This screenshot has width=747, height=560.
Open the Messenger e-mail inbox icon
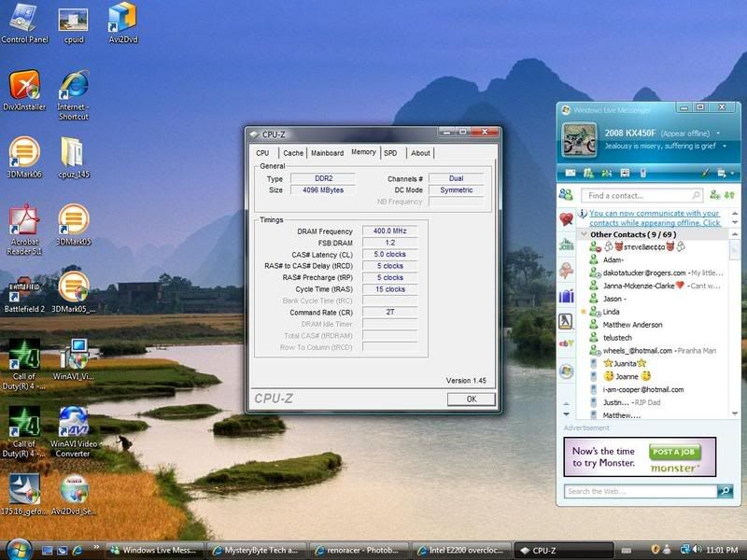pyautogui.click(x=571, y=174)
